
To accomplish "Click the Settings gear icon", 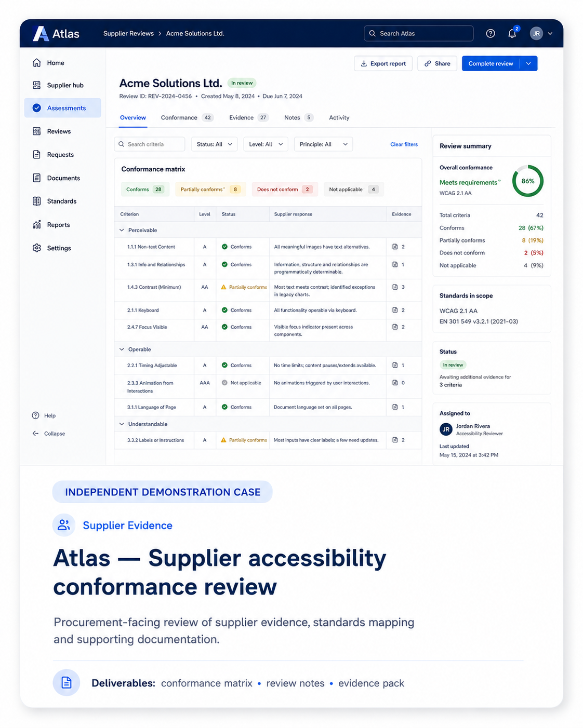I will tap(37, 248).
